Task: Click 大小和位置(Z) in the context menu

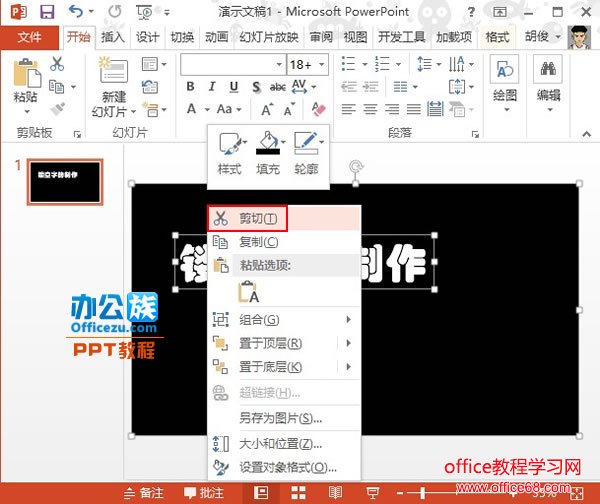Action: point(284,444)
